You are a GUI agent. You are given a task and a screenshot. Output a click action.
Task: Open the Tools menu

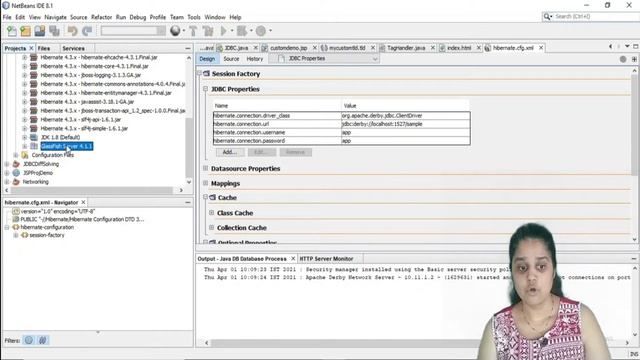(194, 17)
